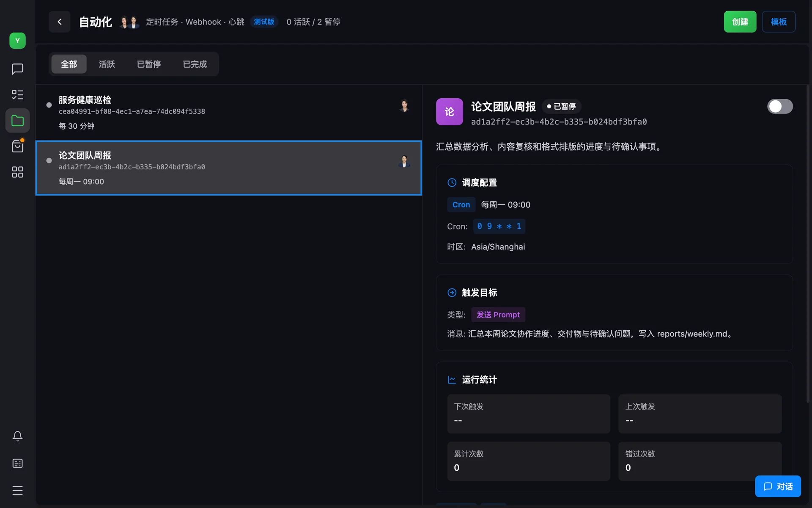Click the green Y user avatar
812x508 pixels.
click(17, 41)
